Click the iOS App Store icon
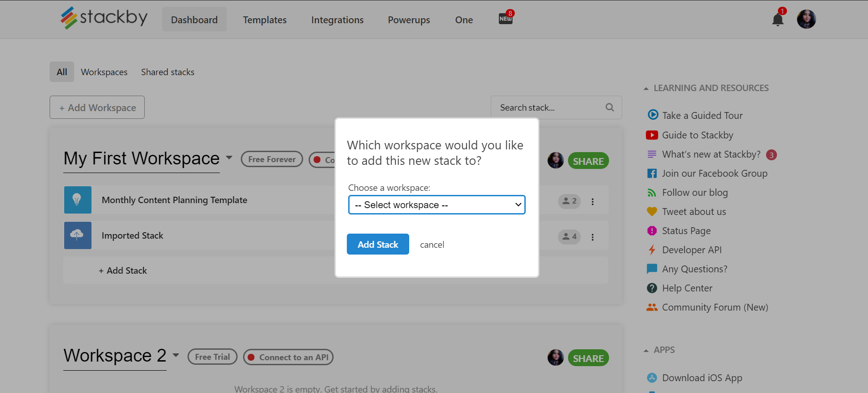 652,378
